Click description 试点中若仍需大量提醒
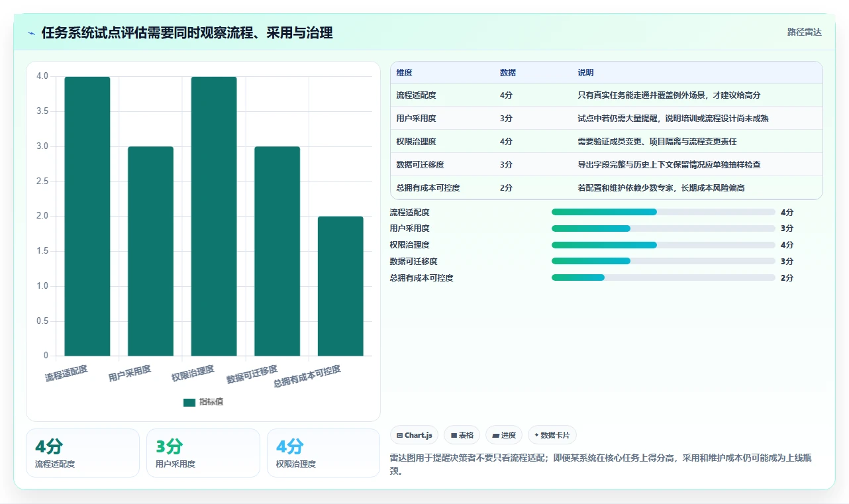Image resolution: width=849 pixels, height=504 pixels. click(x=673, y=119)
